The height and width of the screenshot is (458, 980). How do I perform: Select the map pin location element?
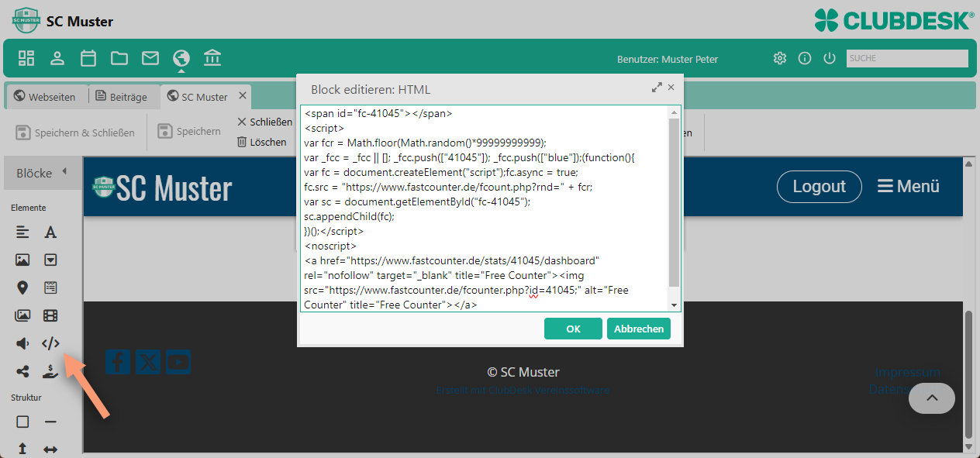click(x=22, y=288)
